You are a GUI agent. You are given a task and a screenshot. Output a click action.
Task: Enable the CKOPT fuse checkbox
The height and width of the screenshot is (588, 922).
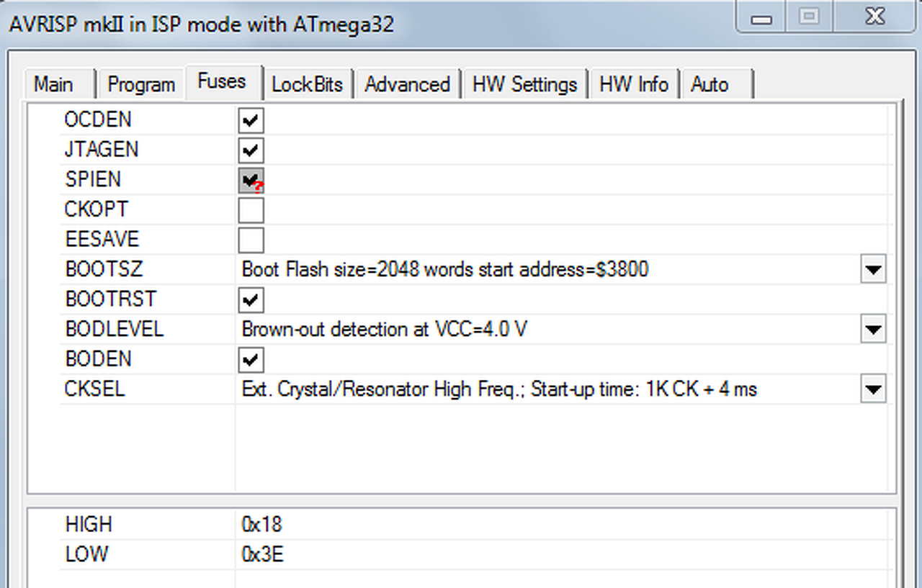click(251, 211)
